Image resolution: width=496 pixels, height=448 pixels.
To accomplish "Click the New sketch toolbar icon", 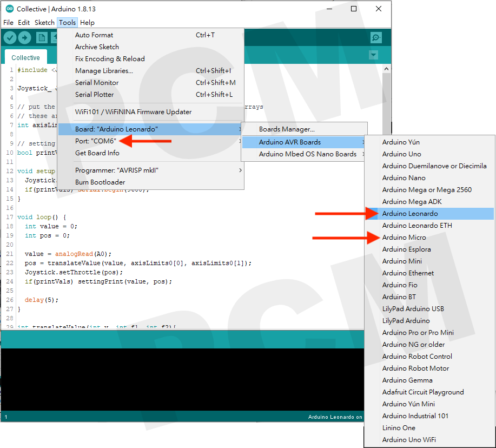I will coord(42,38).
